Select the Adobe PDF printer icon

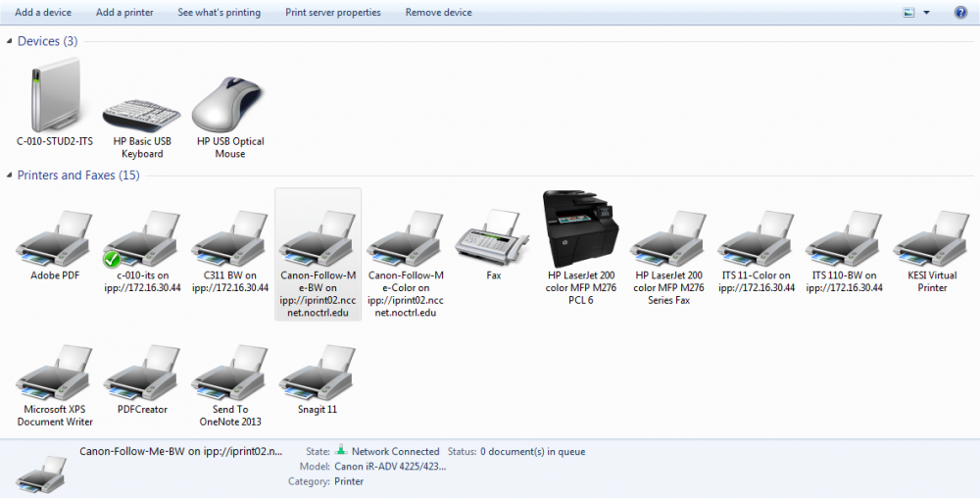55,238
